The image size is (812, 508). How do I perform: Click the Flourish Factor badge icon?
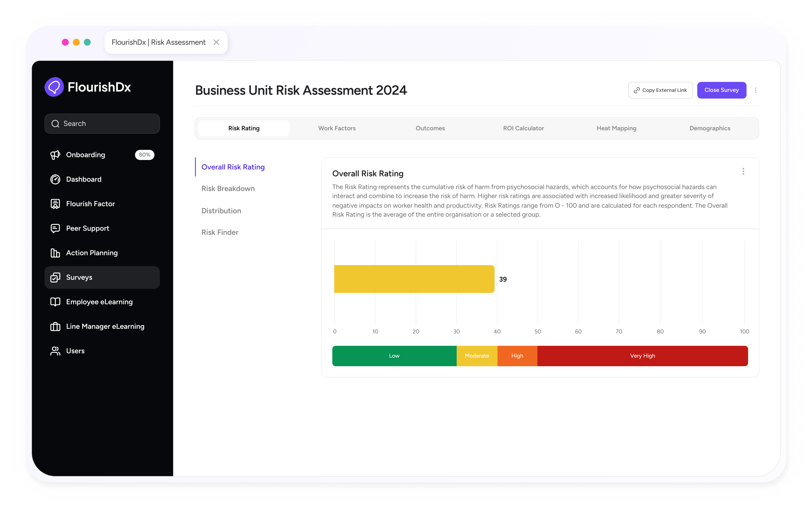click(x=55, y=204)
